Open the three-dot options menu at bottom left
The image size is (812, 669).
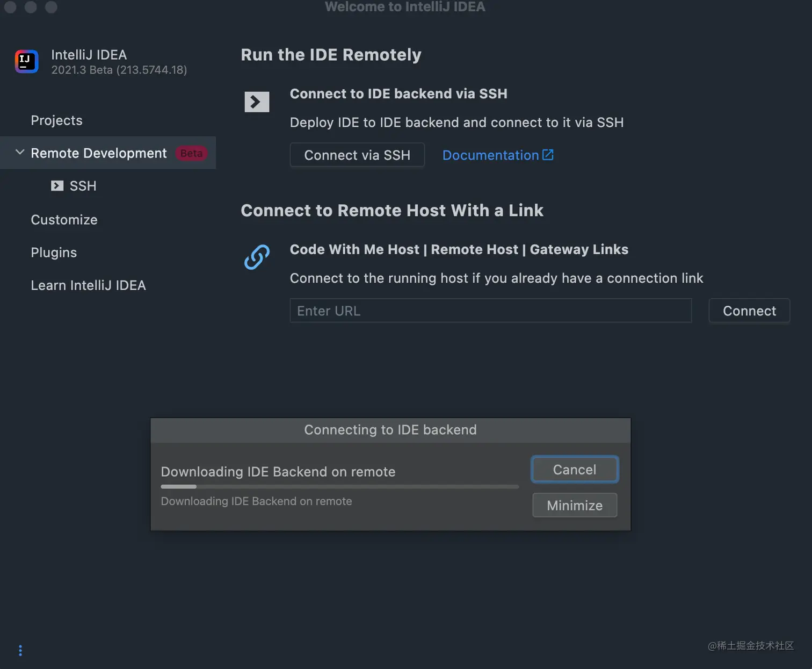20,651
